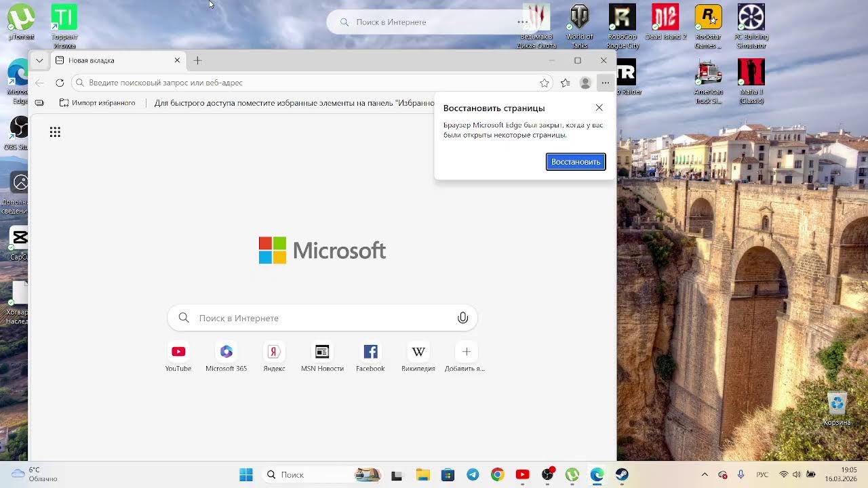The width and height of the screenshot is (868, 488).
Task: Open YouTube app from the taskbar
Action: click(x=522, y=475)
